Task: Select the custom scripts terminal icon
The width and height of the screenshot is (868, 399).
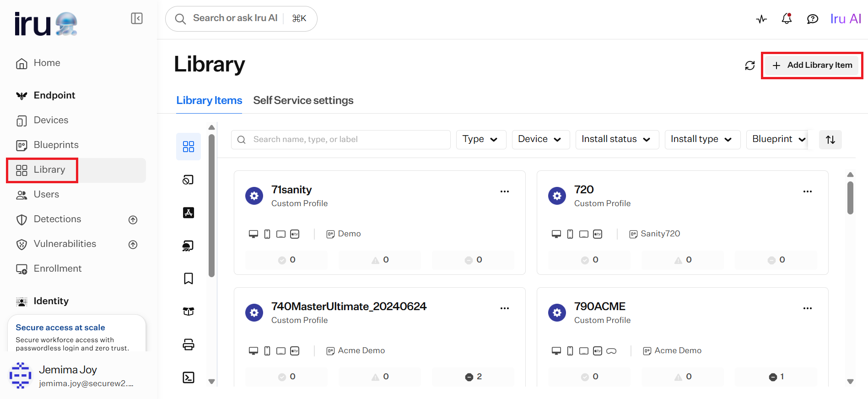Action: [189, 377]
